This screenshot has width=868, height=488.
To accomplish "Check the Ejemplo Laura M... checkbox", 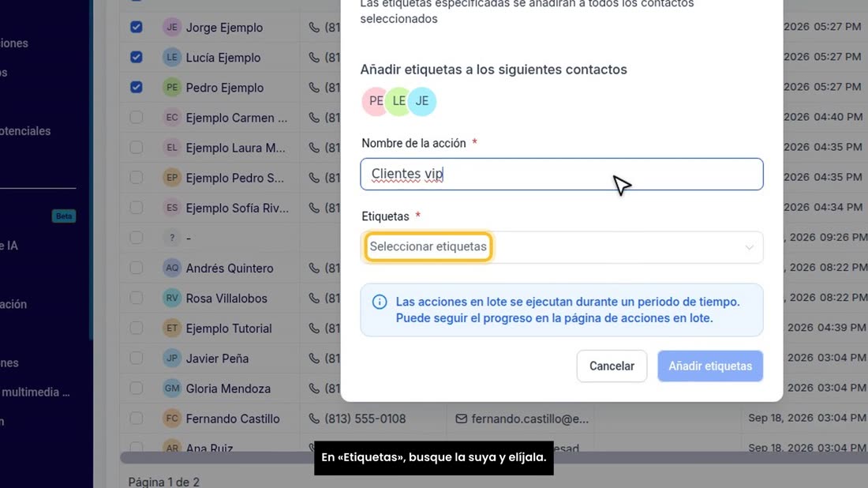I will point(137,148).
